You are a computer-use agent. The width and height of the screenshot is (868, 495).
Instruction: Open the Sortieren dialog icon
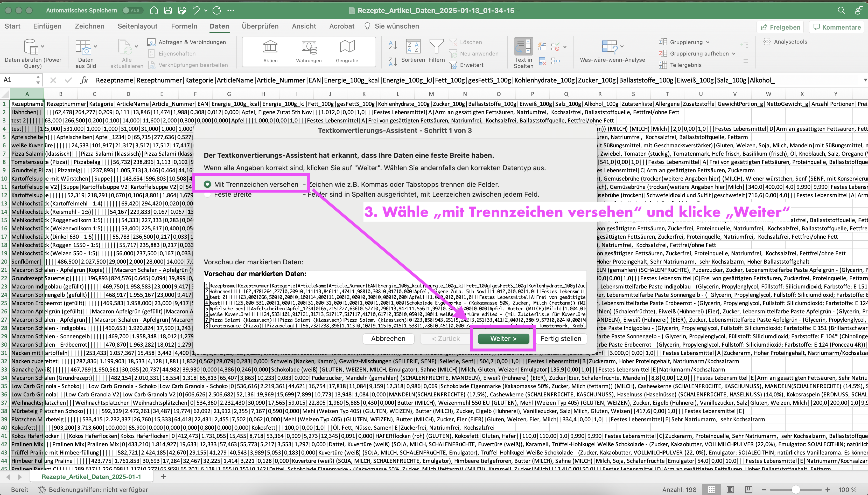(413, 47)
